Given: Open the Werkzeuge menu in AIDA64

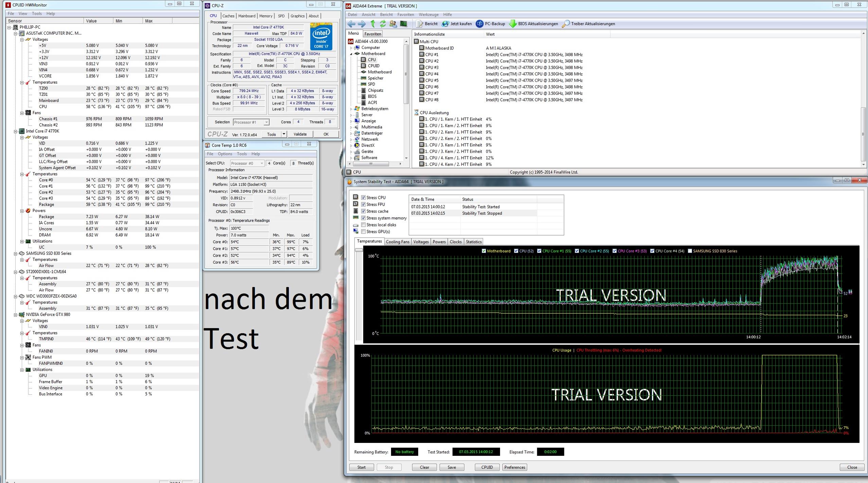Looking at the screenshot, I should pyautogui.click(x=428, y=15).
